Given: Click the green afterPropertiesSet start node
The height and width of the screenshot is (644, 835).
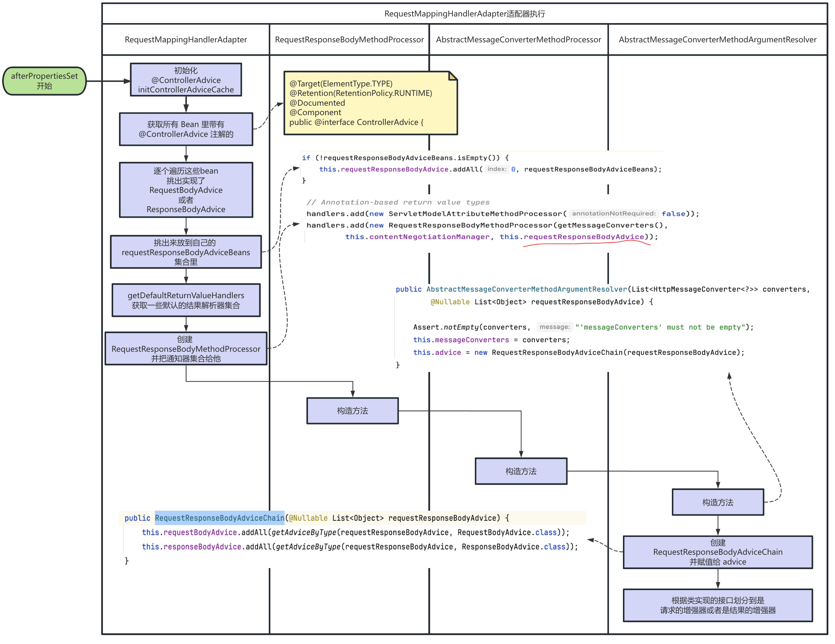Looking at the screenshot, I should pyautogui.click(x=44, y=81).
